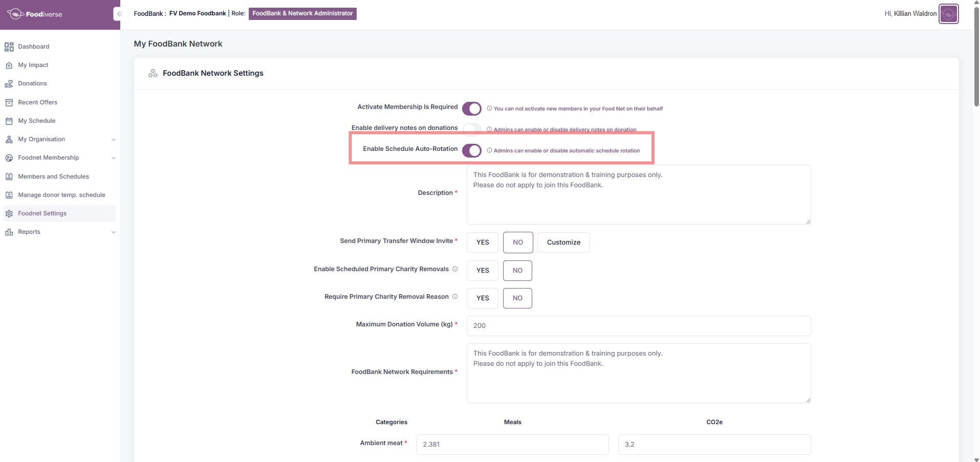Click the My Schedule calendar icon

[x=9, y=121]
